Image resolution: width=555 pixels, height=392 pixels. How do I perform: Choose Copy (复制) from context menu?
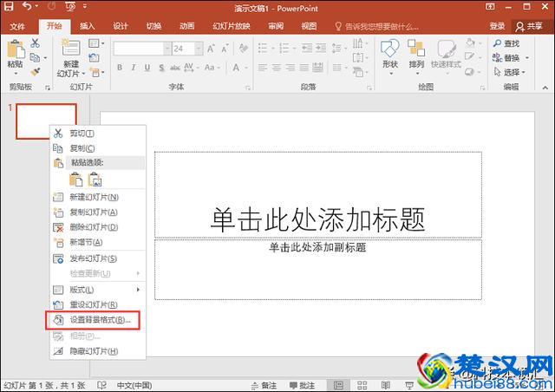[98, 148]
